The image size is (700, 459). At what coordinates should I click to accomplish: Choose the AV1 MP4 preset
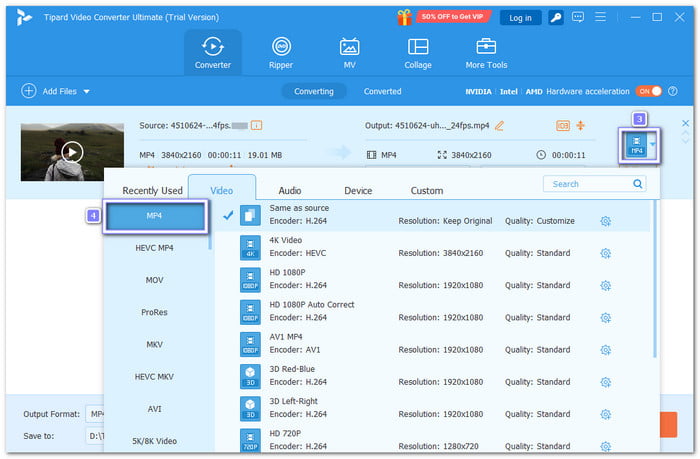(432, 343)
